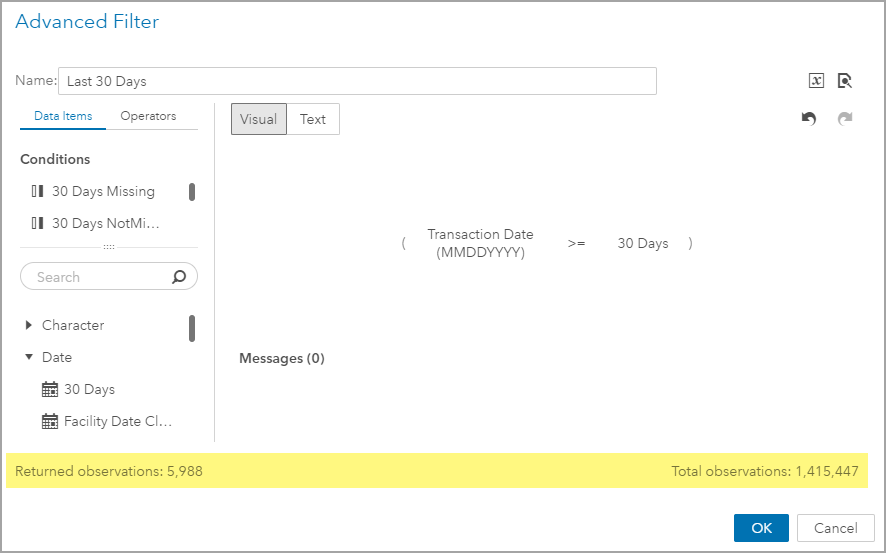Open the Data Items tab
The image size is (886, 553).
[63, 116]
